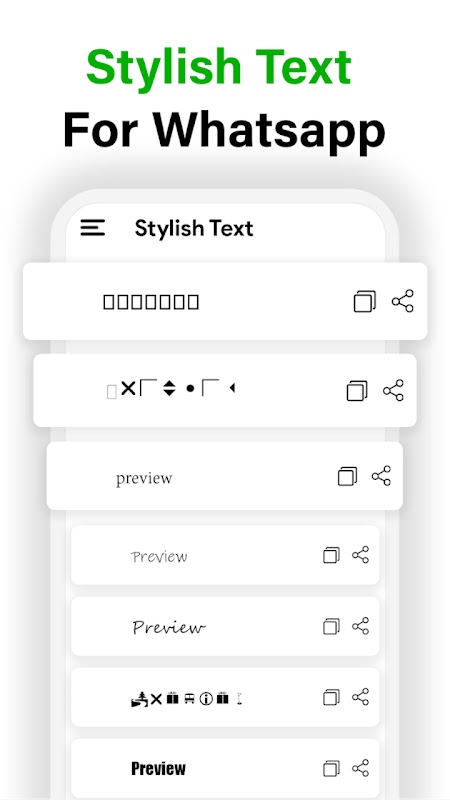450x800 pixels.
Task: Tap the Stylish Text app title
Action: [194, 229]
